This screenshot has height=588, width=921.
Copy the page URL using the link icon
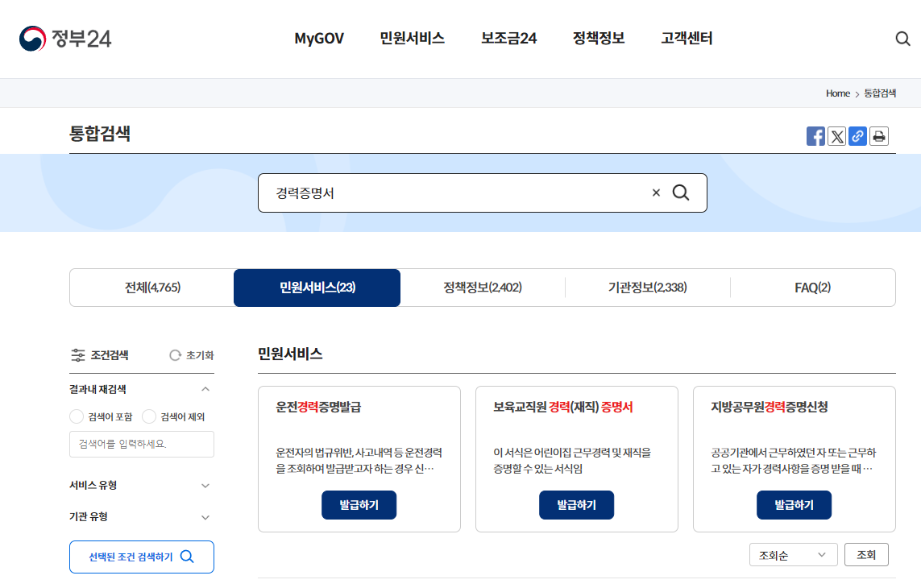(x=857, y=135)
